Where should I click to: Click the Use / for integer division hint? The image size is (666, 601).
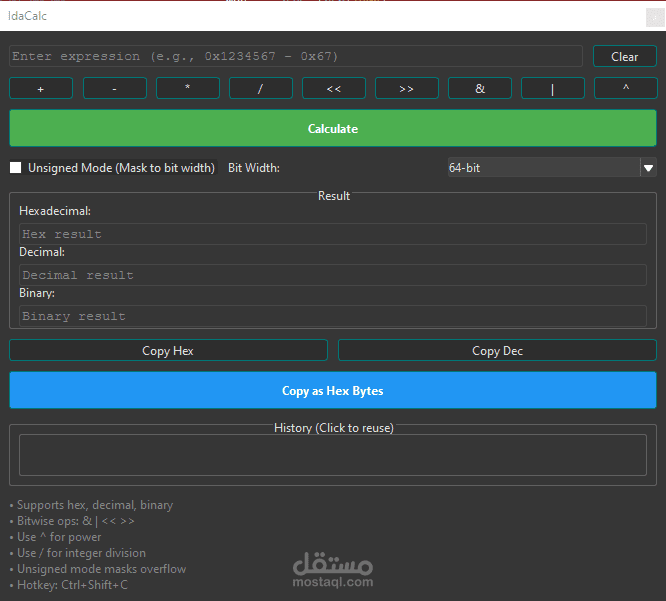pos(78,553)
